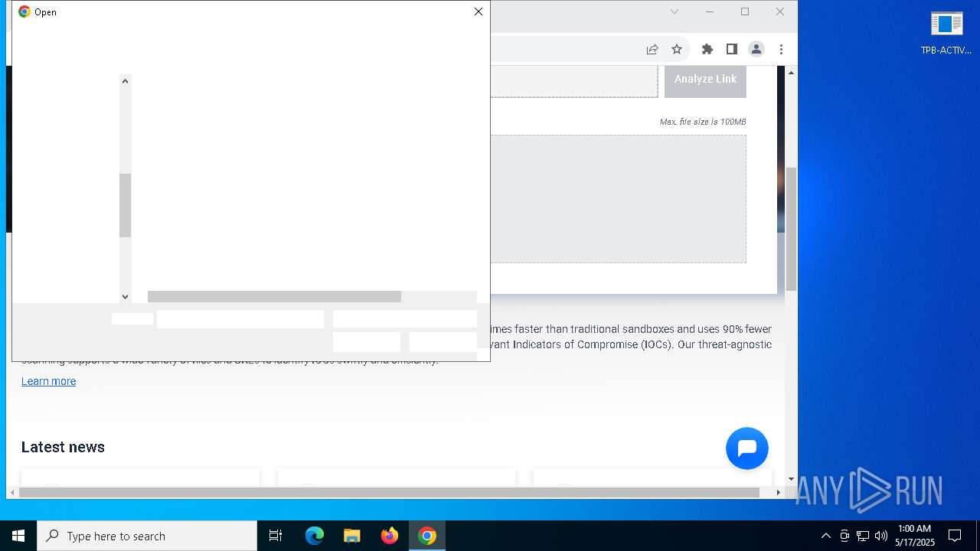Click the webpage horizontal scrollbar
Image resolution: width=980 pixels, height=551 pixels.
click(x=389, y=493)
